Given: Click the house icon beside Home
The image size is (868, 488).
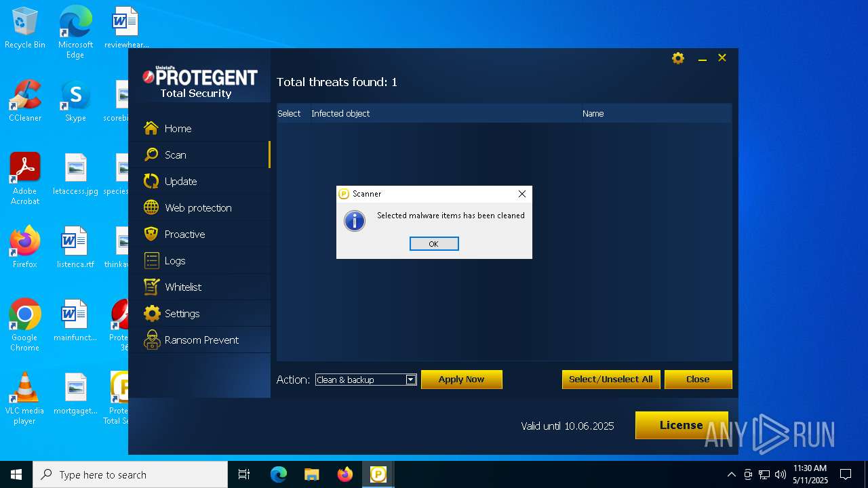Looking at the screenshot, I should point(151,128).
